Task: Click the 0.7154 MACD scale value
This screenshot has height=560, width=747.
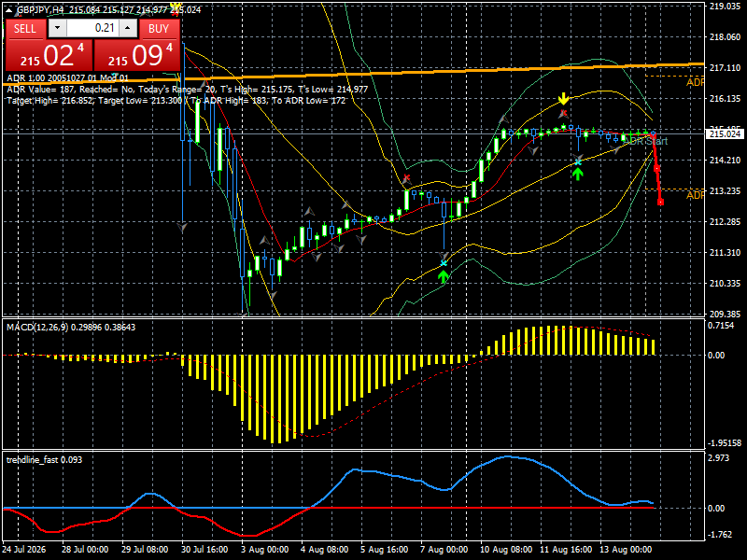Action: tap(721, 326)
